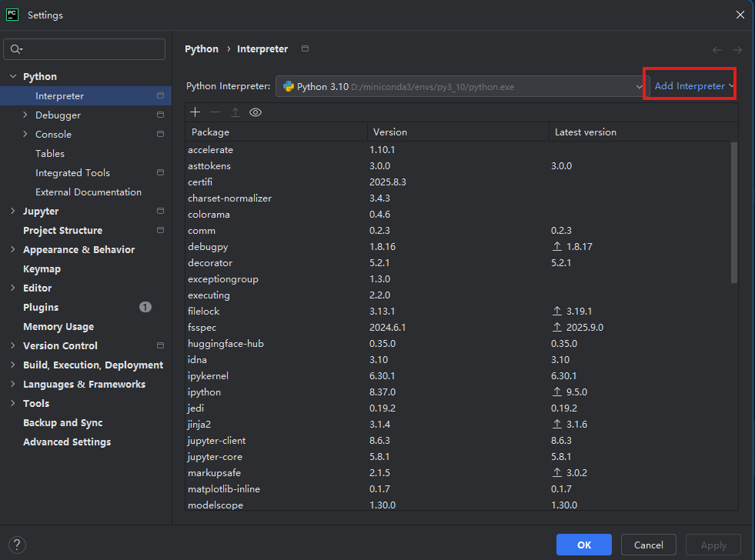Expand the Version Control group
Image resolution: width=755 pixels, height=560 pixels.
tap(13, 346)
